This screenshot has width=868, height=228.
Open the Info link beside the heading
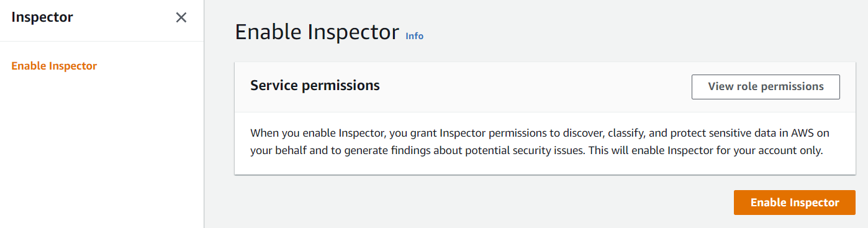(414, 36)
